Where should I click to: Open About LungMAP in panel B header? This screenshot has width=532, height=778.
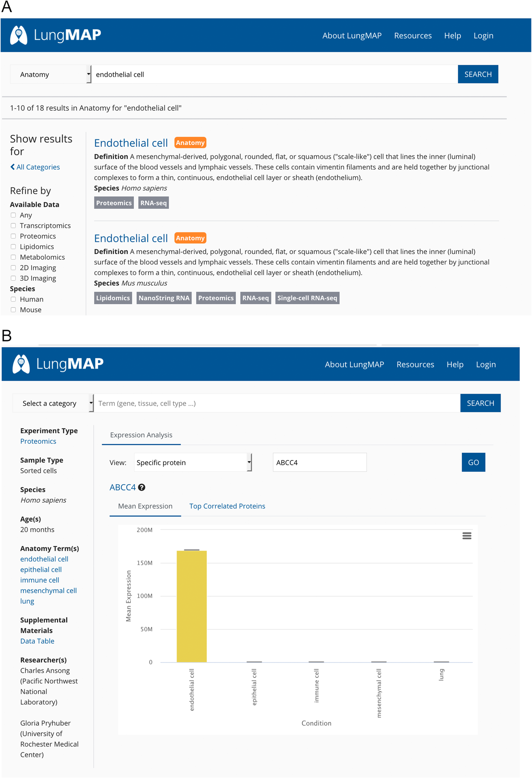pyautogui.click(x=354, y=364)
